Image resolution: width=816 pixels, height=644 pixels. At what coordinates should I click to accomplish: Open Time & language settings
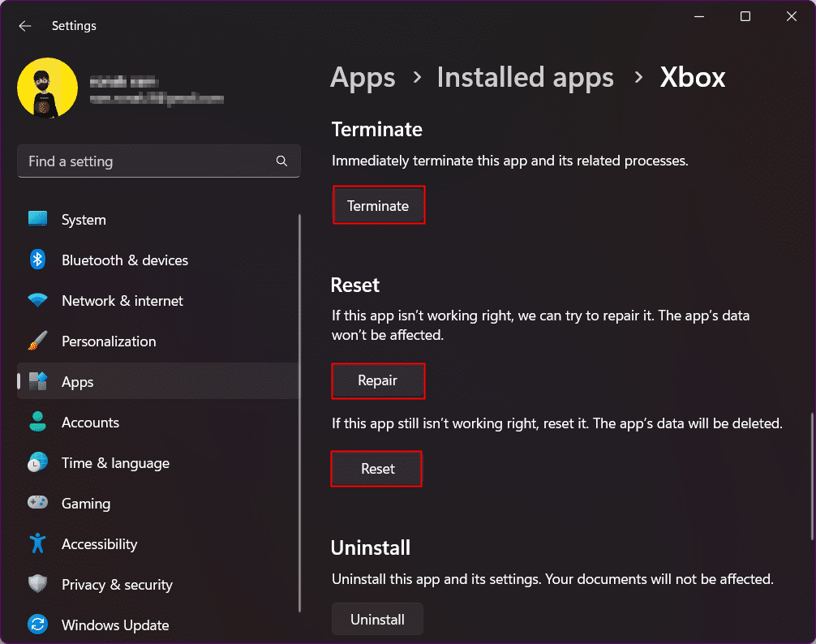click(158, 463)
